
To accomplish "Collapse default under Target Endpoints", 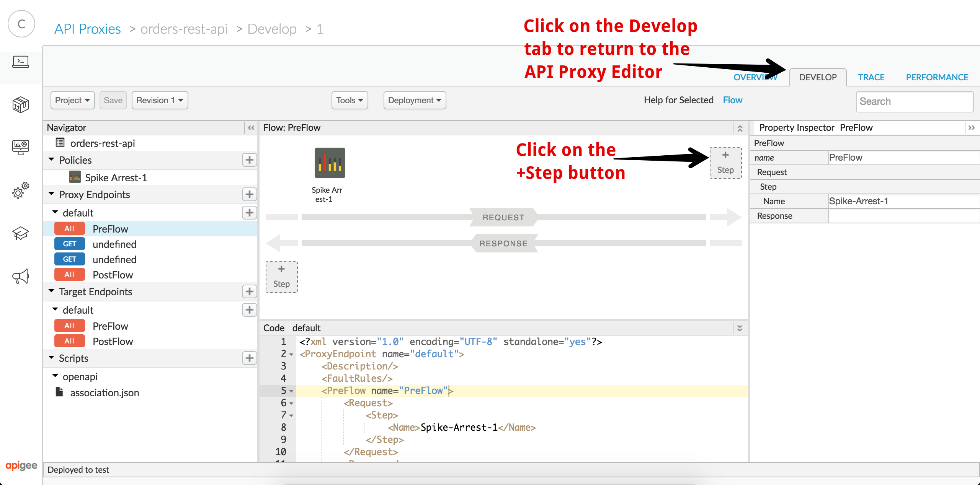I will click(55, 309).
